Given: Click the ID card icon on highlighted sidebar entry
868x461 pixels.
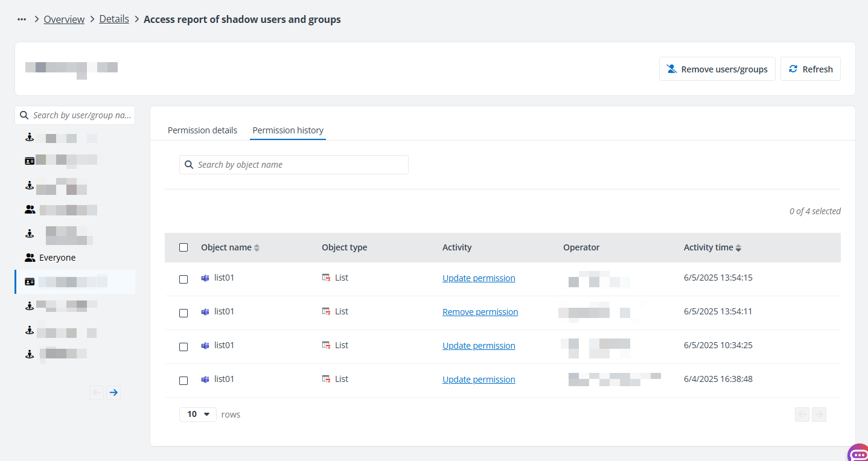Looking at the screenshot, I should tap(30, 281).
